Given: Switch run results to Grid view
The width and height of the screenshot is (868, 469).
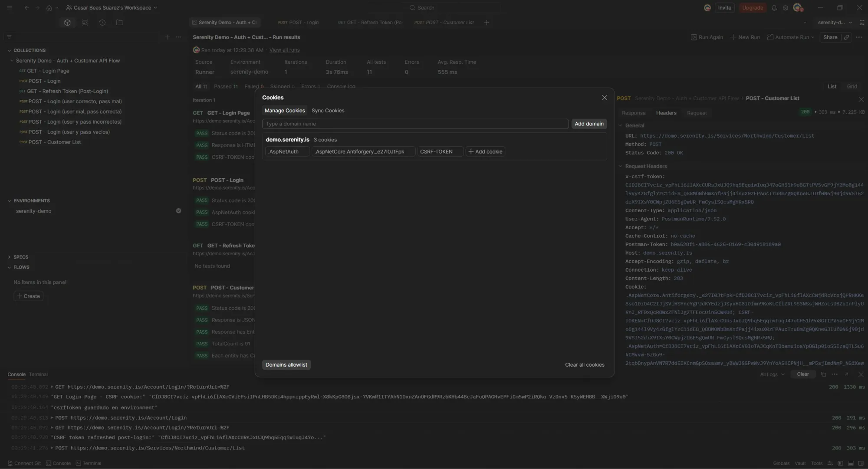Looking at the screenshot, I should tap(852, 86).
